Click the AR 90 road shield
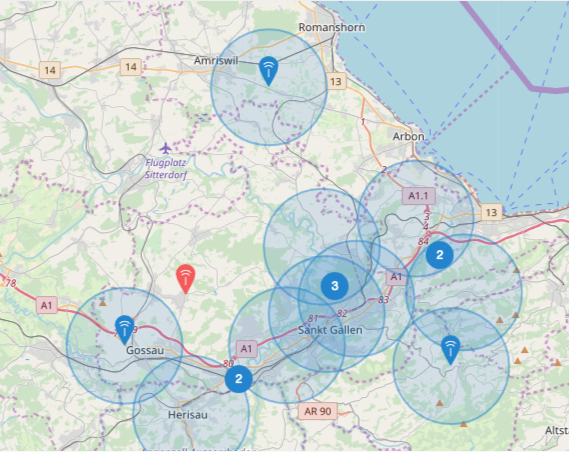The width and height of the screenshot is (569, 452). click(318, 411)
